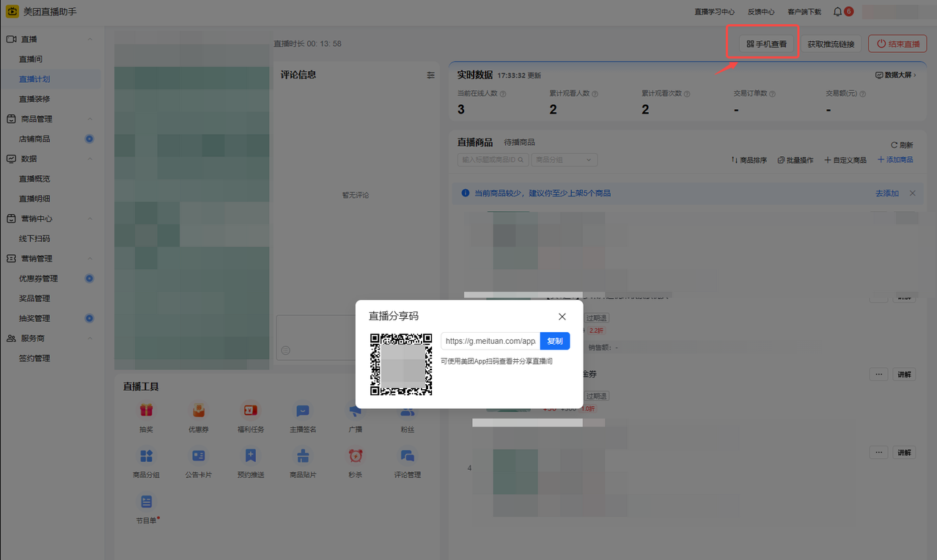This screenshot has height=560, width=937.
Task: Open the 粉丝 live tool
Action: point(408,410)
